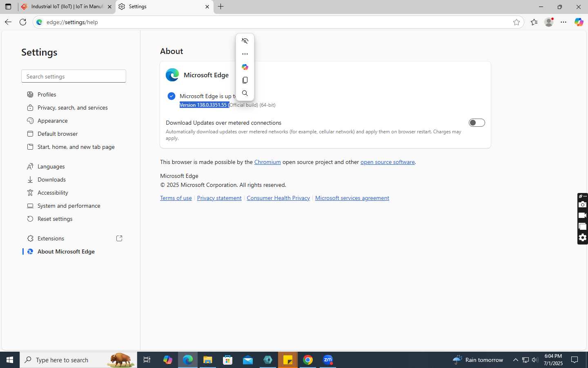Open Google Chrome from taskbar
Screen dimensions: 588x368
tap(308, 360)
